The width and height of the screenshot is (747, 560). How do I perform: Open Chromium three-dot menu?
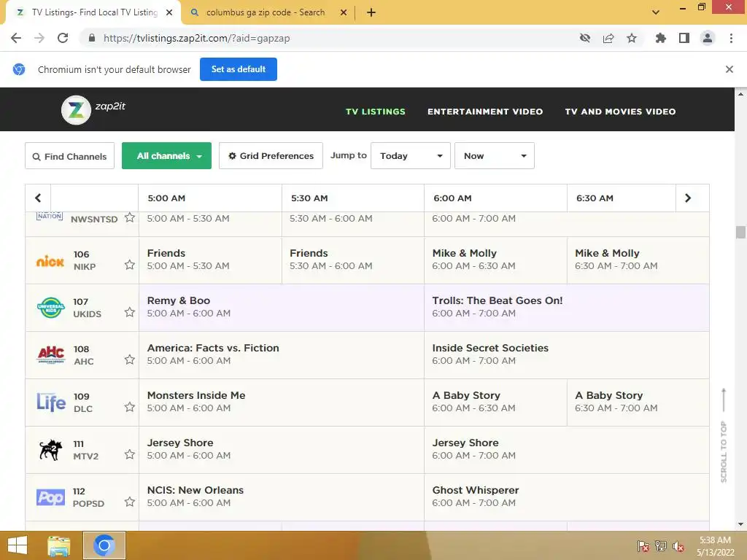(x=731, y=38)
